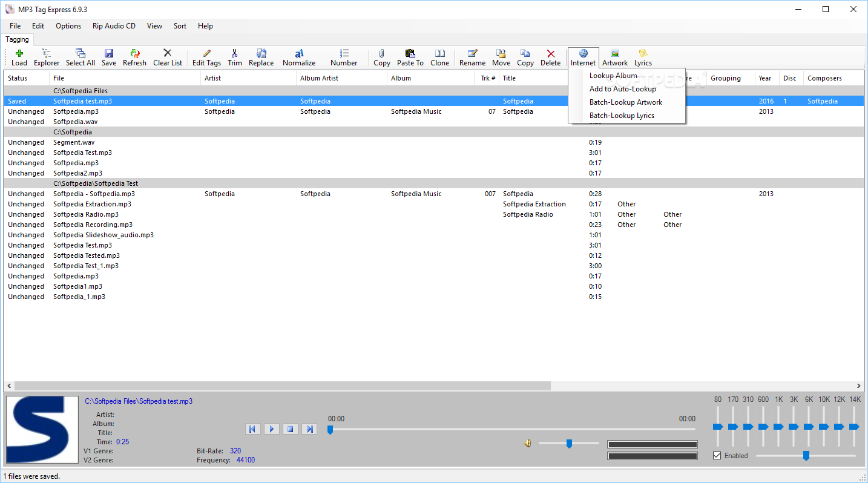Open the File menu
The width and height of the screenshot is (868, 483).
coord(15,26)
